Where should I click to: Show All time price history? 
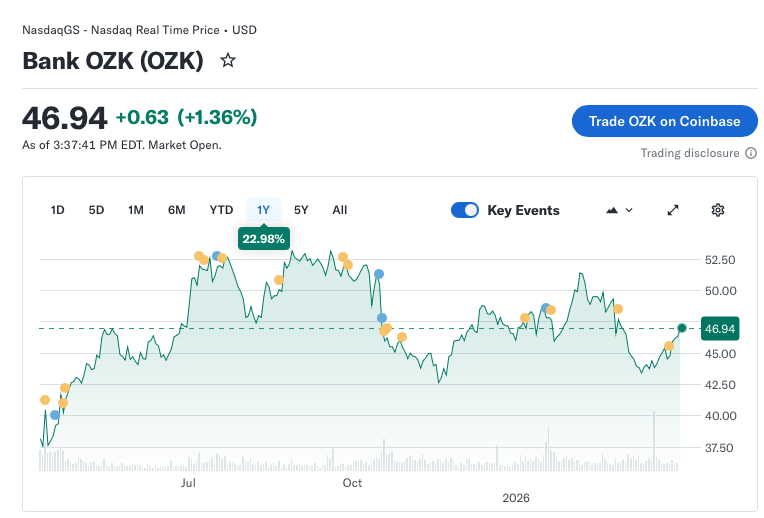pyautogui.click(x=340, y=210)
